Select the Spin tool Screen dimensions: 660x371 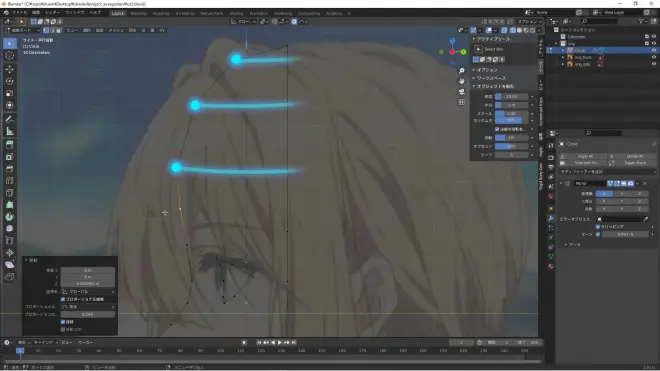click(x=10, y=217)
